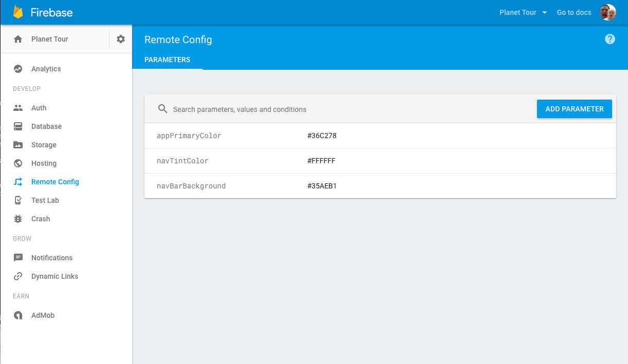Click the search magnifier icon
Image resolution: width=628 pixels, height=364 pixels.
click(163, 109)
